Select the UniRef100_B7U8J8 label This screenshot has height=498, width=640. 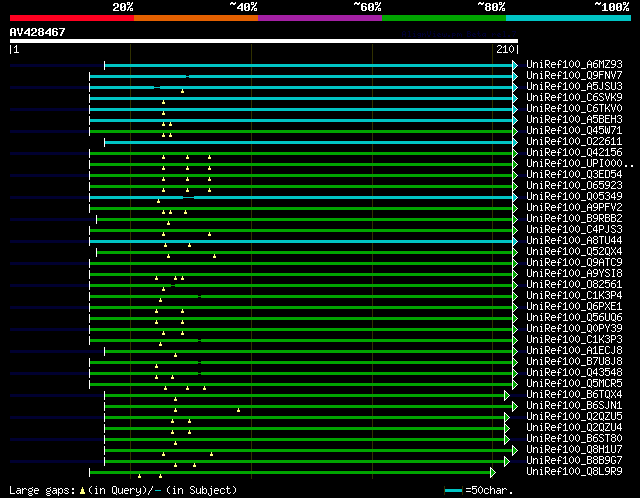pyautogui.click(x=574, y=362)
